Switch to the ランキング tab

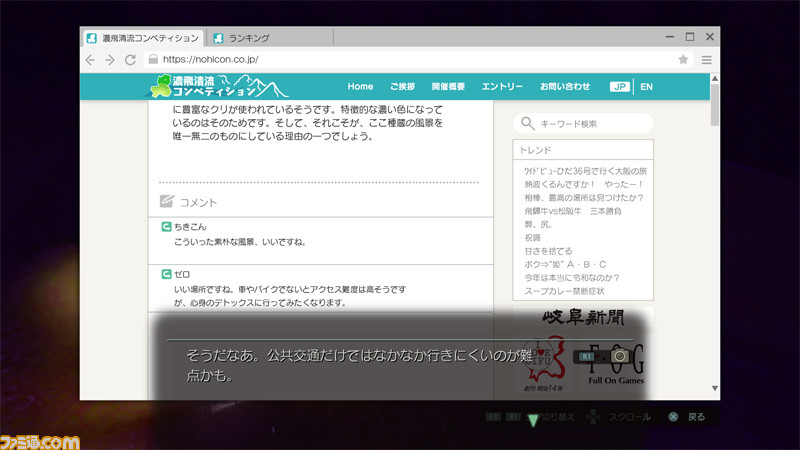[x=270, y=38]
